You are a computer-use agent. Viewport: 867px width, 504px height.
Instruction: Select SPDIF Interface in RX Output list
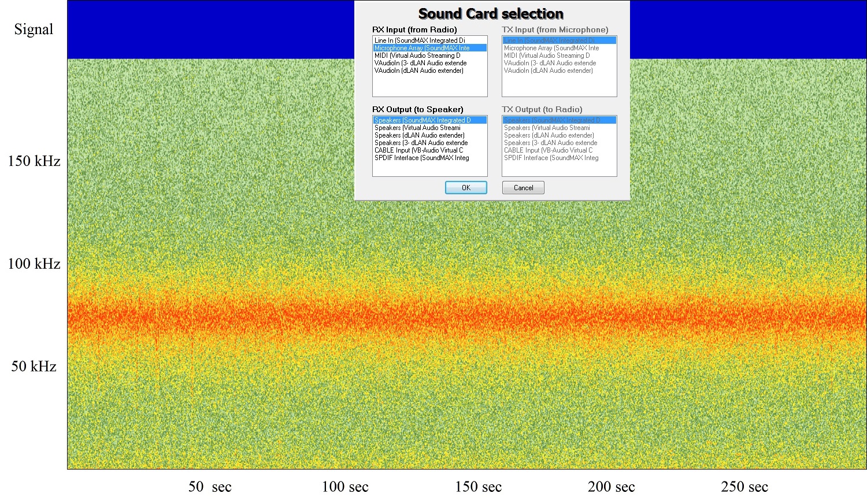[421, 158]
